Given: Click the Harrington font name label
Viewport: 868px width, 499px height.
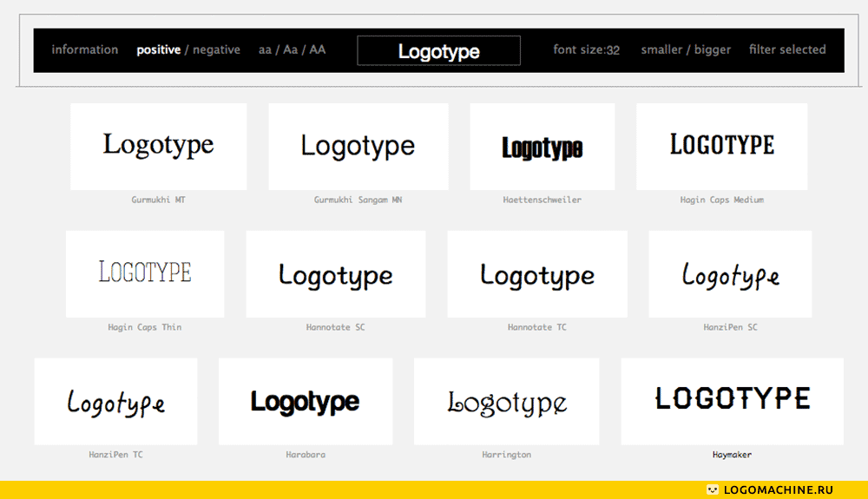Looking at the screenshot, I should (507, 454).
